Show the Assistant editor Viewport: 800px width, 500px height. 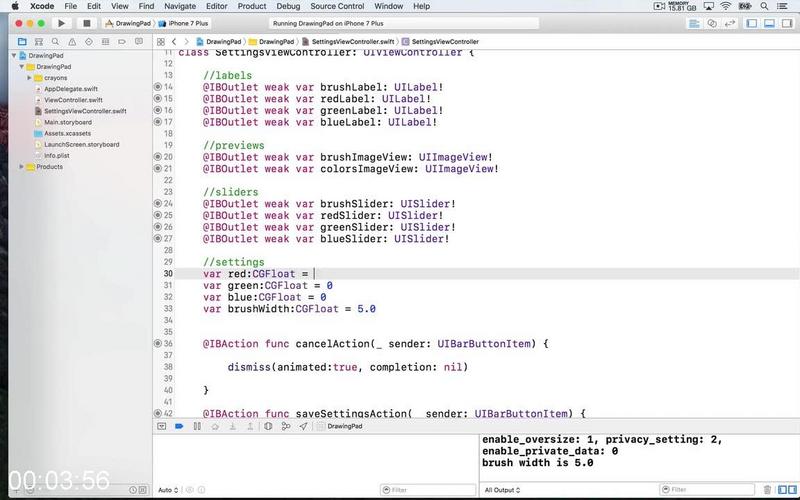tap(712, 23)
